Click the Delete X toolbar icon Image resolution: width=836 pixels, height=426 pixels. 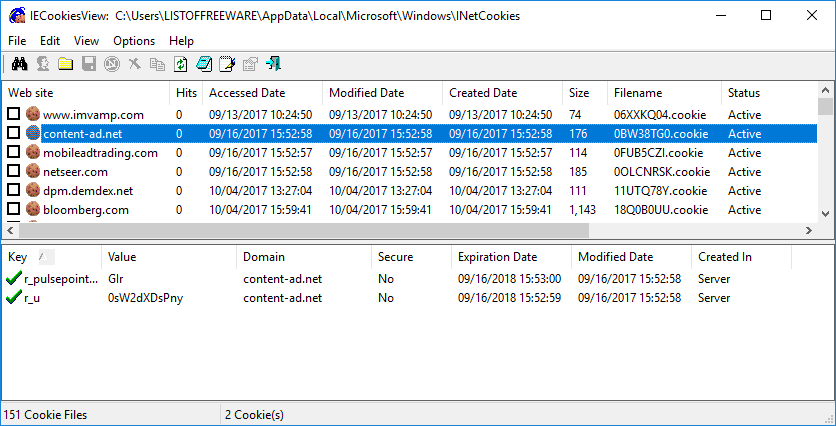click(134, 65)
